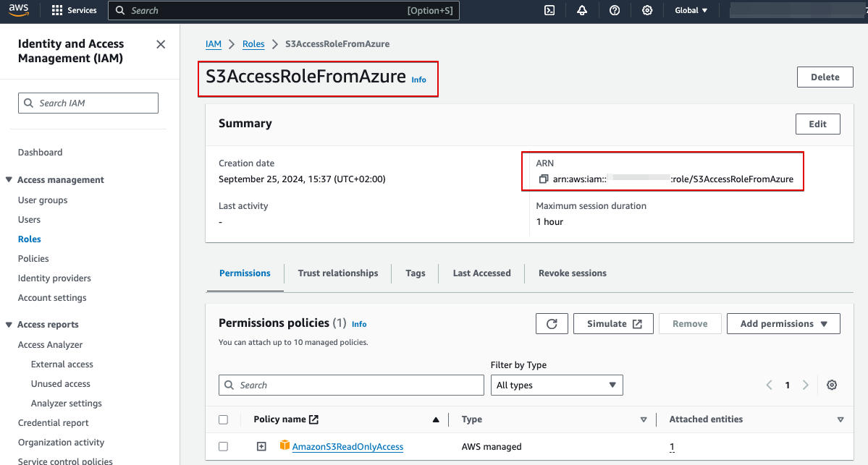
Task: Open the notifications bell
Action: point(582,10)
